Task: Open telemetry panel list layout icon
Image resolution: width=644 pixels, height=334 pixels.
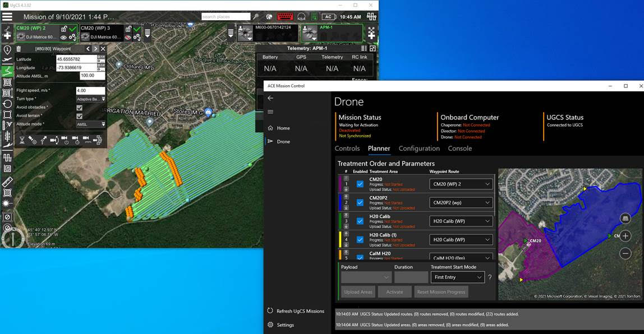Action: pyautogui.click(x=364, y=48)
